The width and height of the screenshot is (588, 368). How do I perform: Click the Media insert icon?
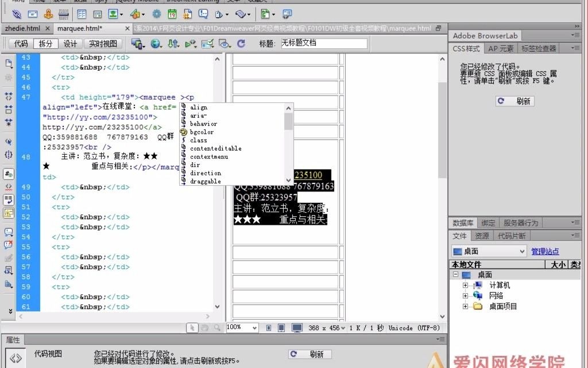tap(135, 14)
